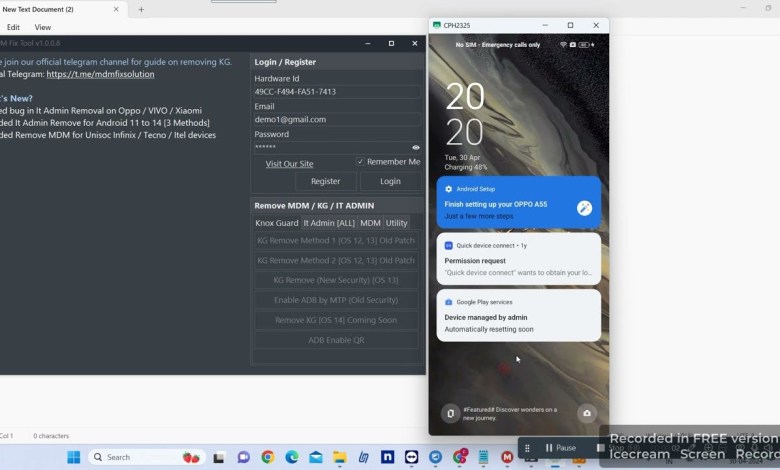Open TeamViewer from taskbar
This screenshot has width=780, height=470.
pyautogui.click(x=411, y=457)
